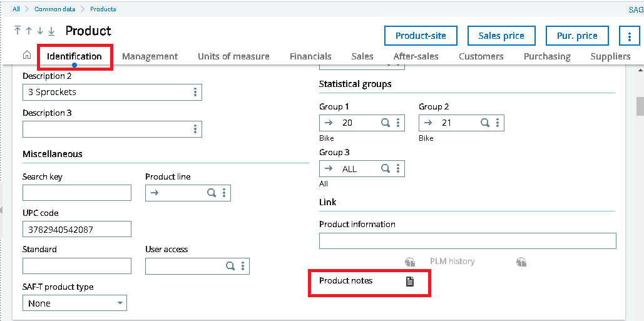Click Product notes label
Screen dimensions: 644x321
[x=346, y=281]
